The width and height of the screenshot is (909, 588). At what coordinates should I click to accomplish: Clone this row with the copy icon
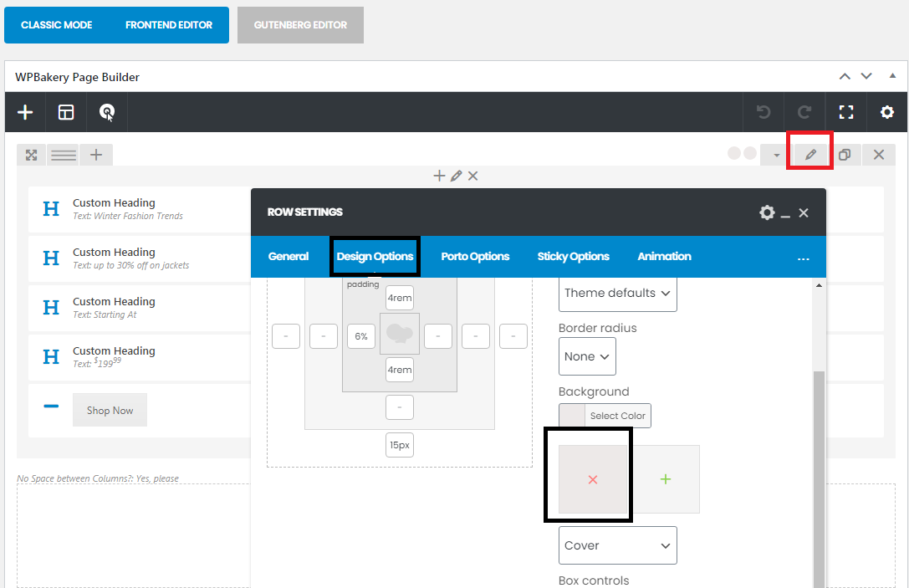(x=845, y=155)
